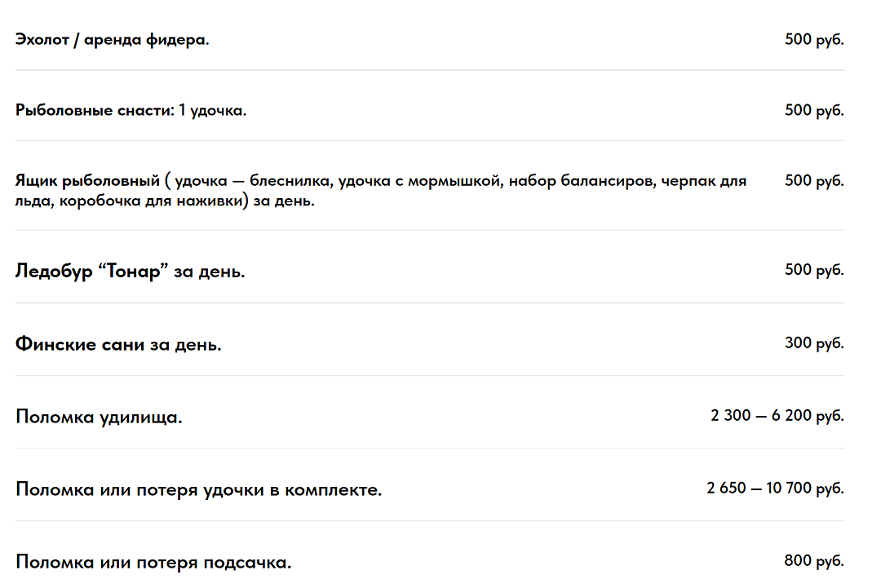This screenshot has width=881, height=588.
Task: Click the 500 руб. price for Ледобур
Action: pyautogui.click(x=813, y=270)
